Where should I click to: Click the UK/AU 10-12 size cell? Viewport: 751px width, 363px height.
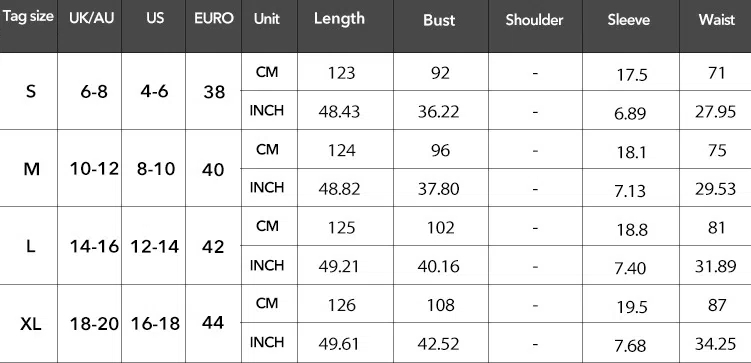(94, 169)
